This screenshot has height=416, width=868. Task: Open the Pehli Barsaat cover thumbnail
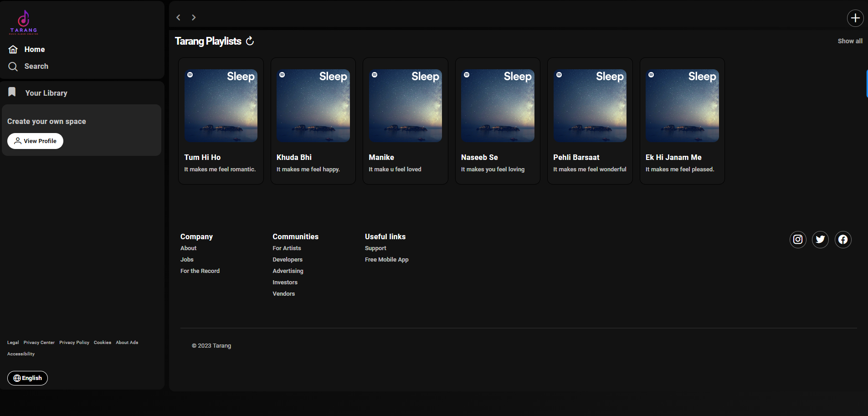(x=590, y=106)
